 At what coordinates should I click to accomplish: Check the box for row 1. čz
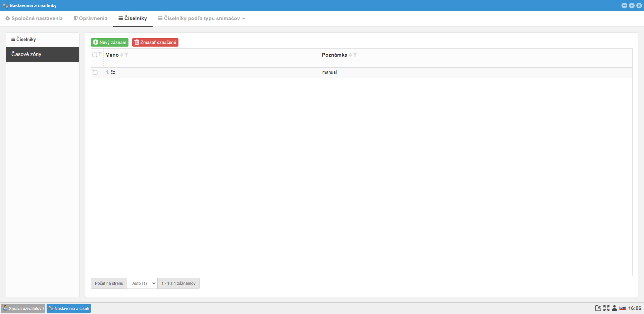(x=95, y=72)
